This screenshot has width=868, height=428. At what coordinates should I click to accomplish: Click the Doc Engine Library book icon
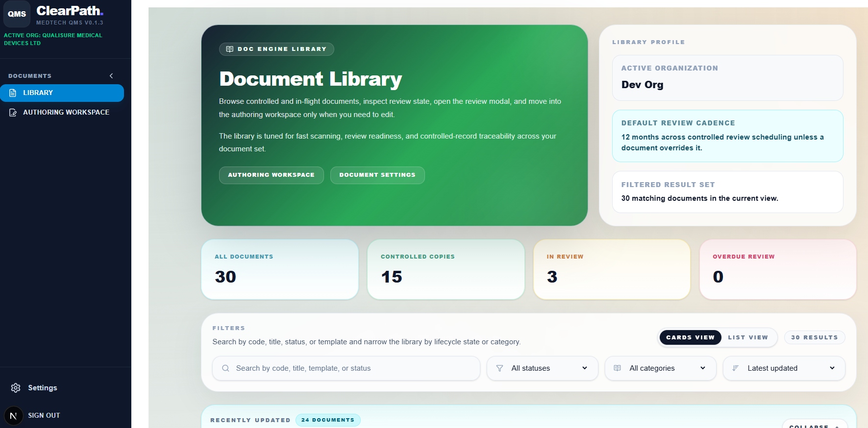229,49
